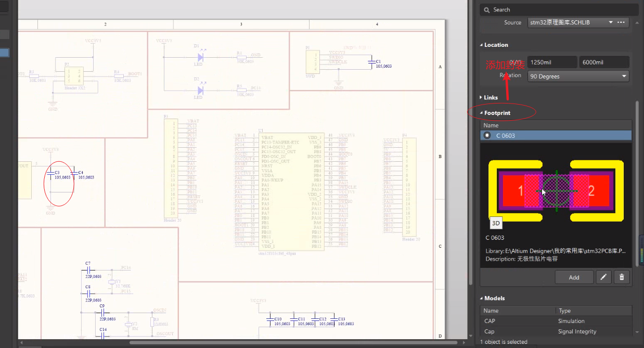
Task: Delete the footprint using the trash icon
Action: (x=622, y=277)
